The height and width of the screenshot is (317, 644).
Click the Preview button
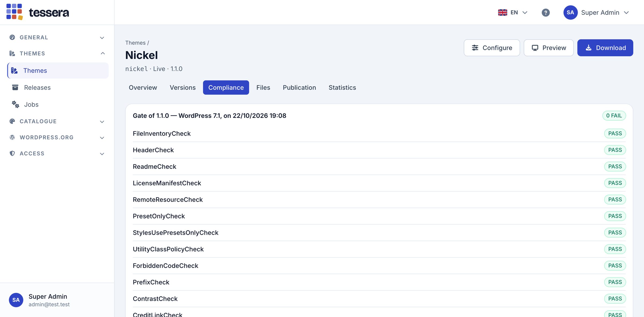[x=549, y=48]
